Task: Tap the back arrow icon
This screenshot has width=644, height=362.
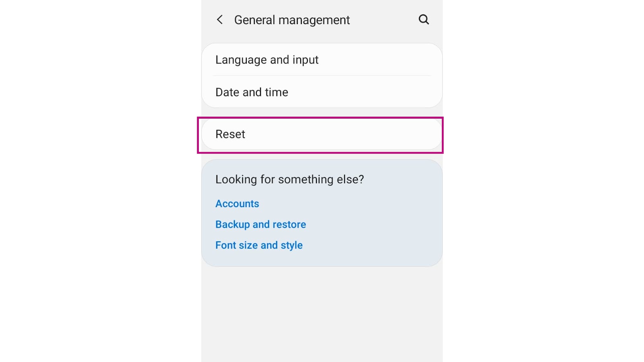Action: click(x=220, y=20)
